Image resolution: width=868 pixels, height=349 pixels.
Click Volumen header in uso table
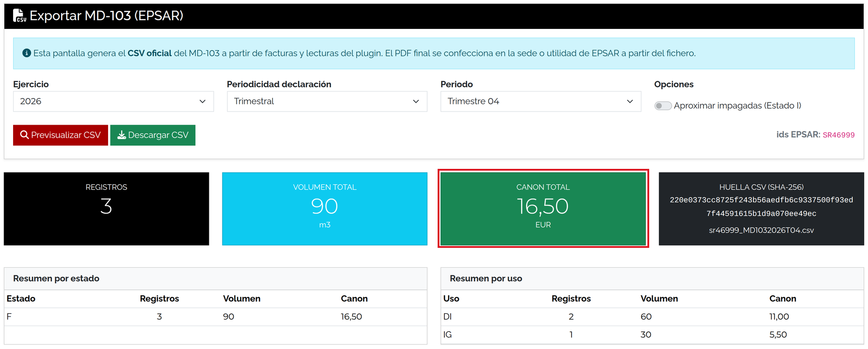tap(659, 298)
